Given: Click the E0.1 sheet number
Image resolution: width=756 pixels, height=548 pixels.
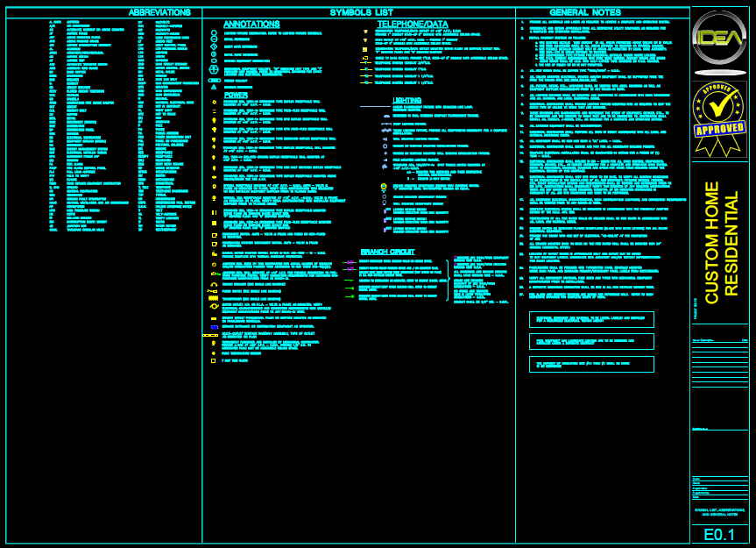Looking at the screenshot, I should pyautogui.click(x=719, y=534).
